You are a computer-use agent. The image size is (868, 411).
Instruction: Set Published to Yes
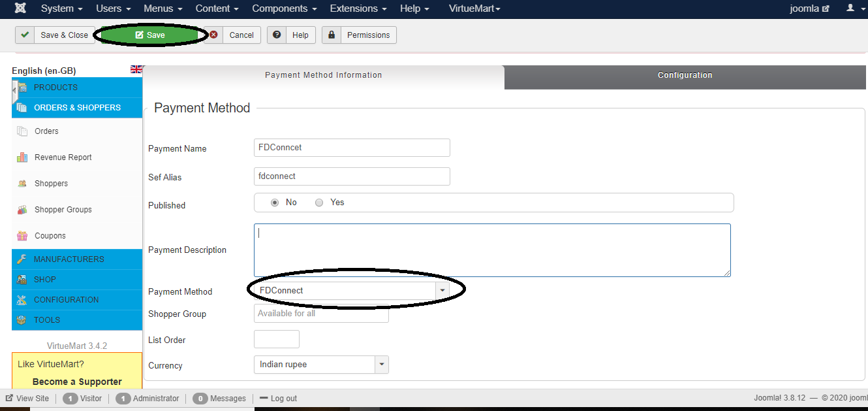(319, 203)
